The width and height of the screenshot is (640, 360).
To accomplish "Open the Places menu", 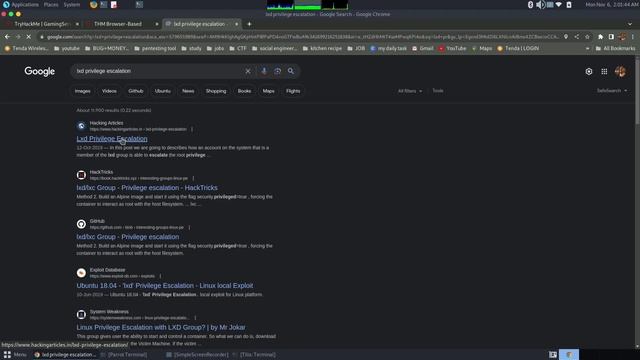I will point(51,5).
